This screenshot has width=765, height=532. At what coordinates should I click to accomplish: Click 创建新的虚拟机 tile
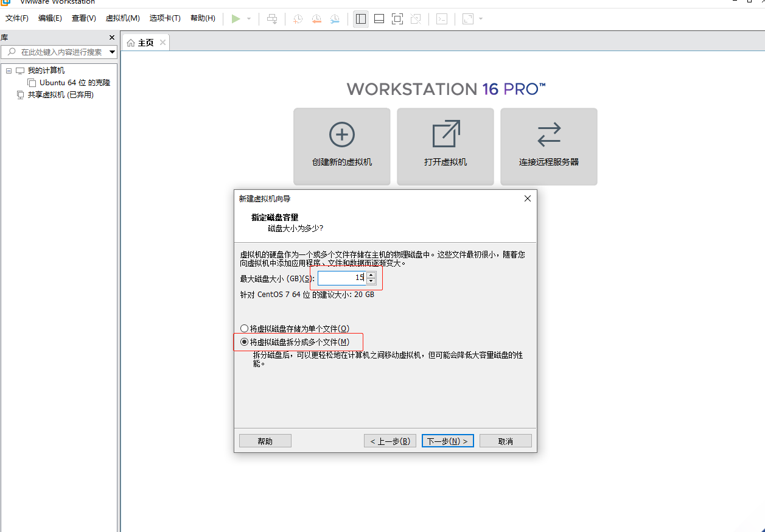pyautogui.click(x=342, y=146)
